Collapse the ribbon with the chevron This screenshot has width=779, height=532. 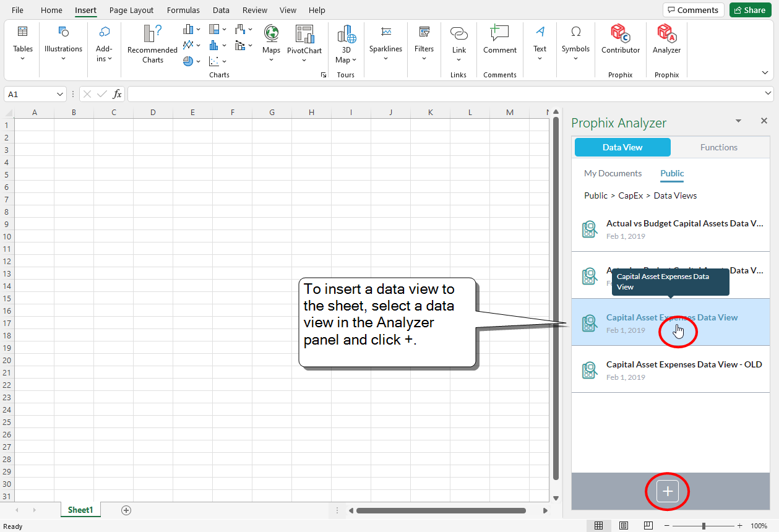click(x=765, y=72)
